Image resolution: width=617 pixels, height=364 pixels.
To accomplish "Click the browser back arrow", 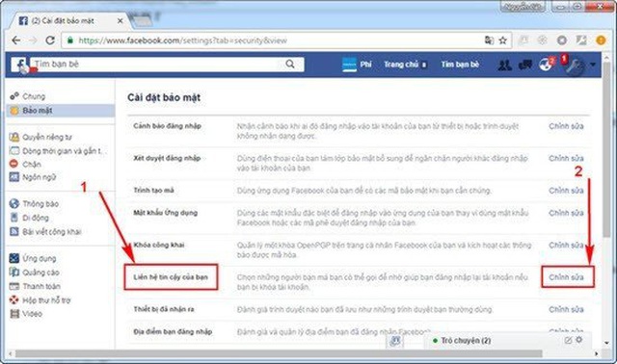I will tap(16, 40).
